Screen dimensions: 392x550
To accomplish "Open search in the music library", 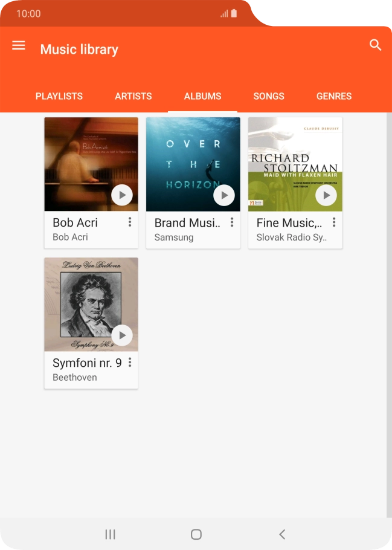I will pos(375,45).
